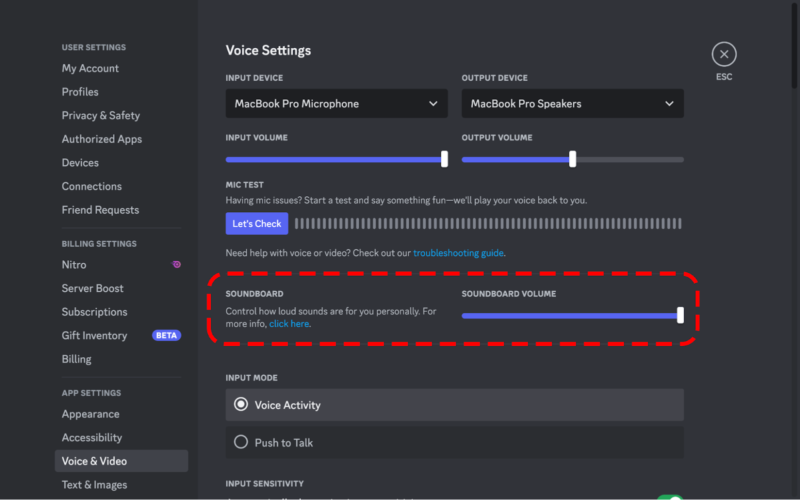Open My Account settings

[x=90, y=68]
